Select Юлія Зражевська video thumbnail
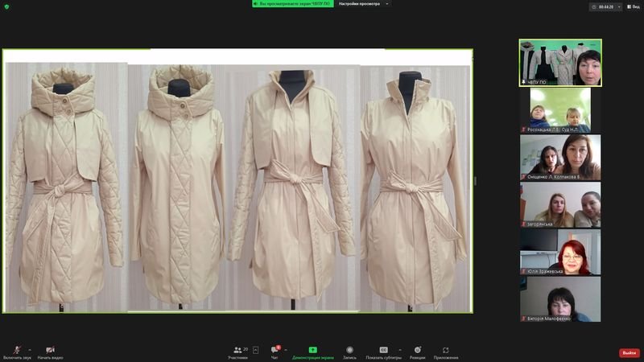644x362 pixels. tap(559, 252)
